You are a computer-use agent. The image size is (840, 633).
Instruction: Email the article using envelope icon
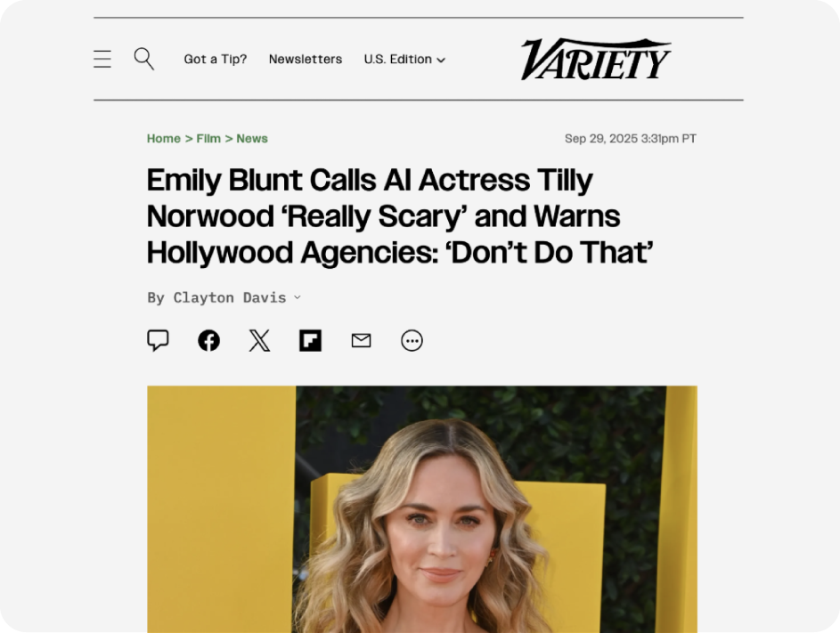(x=361, y=341)
